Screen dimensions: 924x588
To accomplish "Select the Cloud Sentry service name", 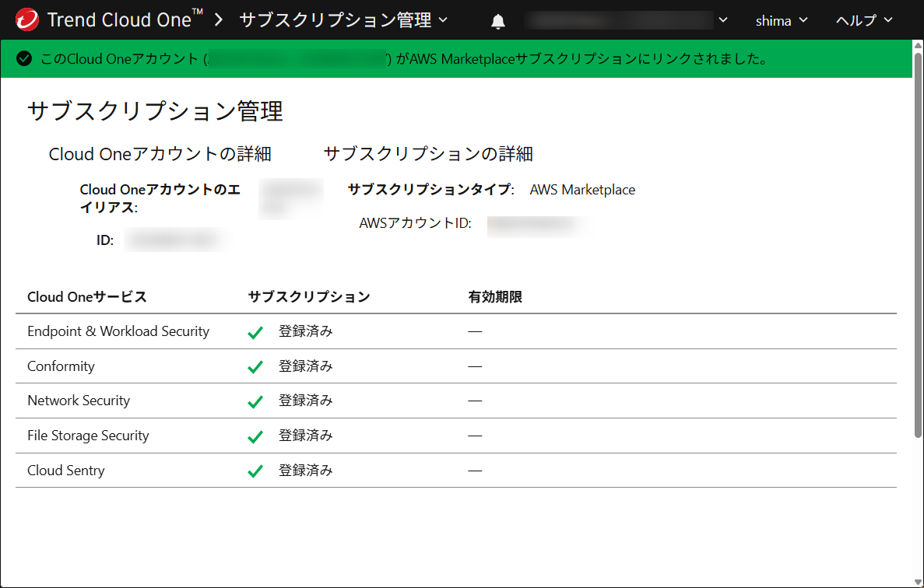I will (66, 471).
